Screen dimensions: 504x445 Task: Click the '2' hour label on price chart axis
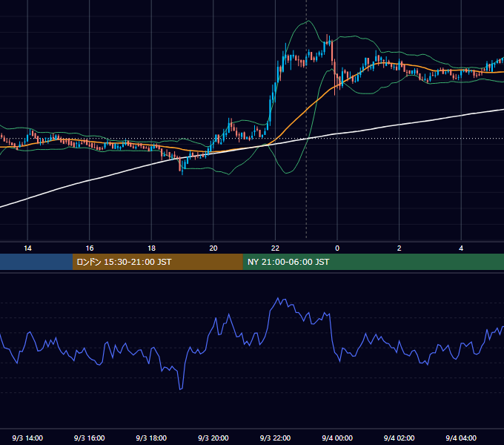point(399,248)
